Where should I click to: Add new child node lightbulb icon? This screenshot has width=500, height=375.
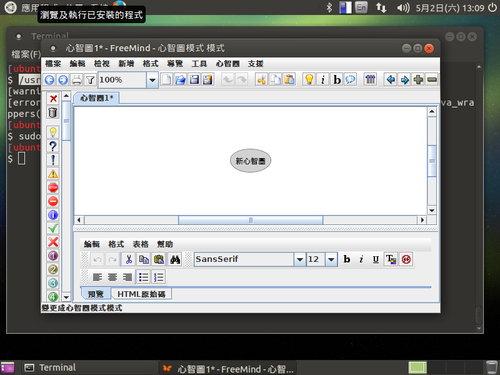(x=309, y=80)
